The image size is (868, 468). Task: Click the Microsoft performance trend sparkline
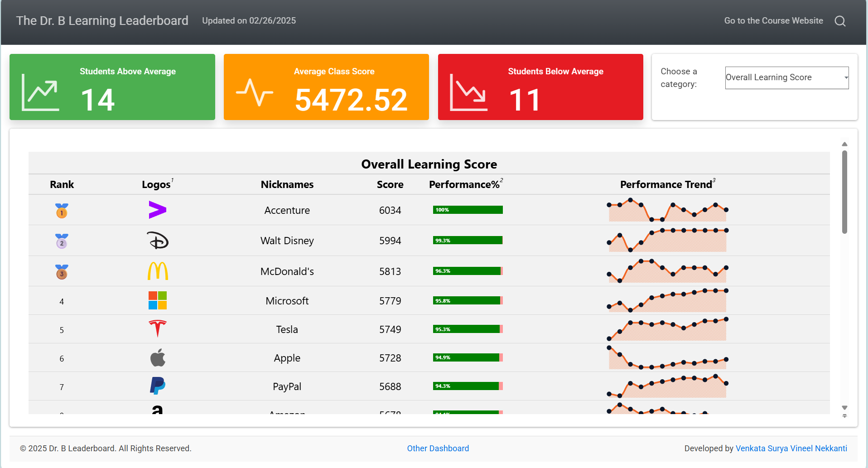[667, 300]
